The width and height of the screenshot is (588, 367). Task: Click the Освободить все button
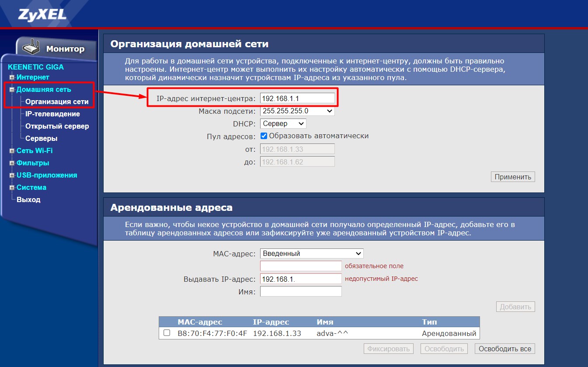pos(505,349)
